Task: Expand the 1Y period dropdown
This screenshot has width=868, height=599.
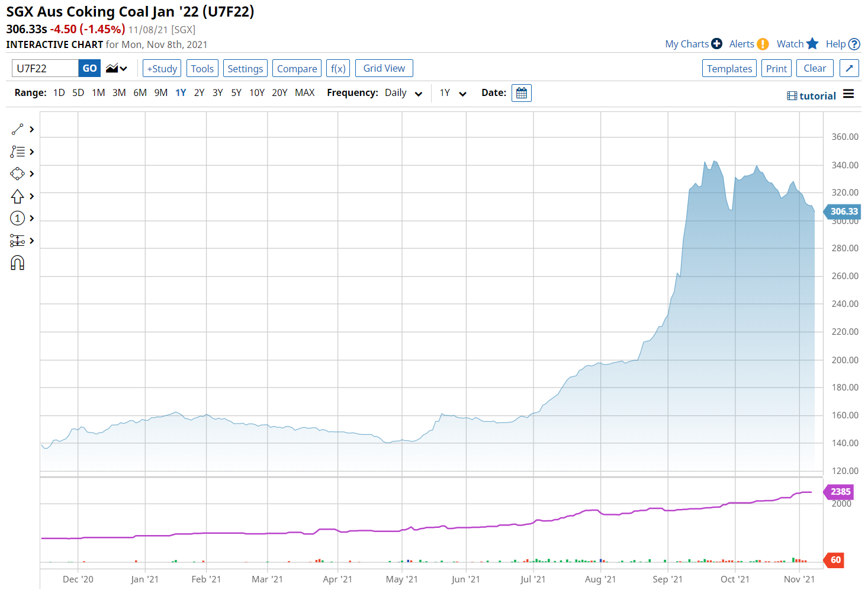Action: [x=453, y=93]
